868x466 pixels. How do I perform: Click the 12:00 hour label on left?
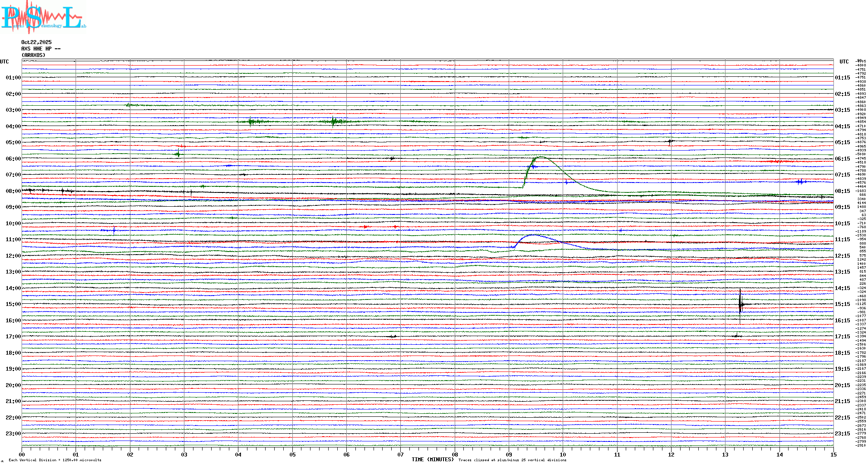click(13, 256)
